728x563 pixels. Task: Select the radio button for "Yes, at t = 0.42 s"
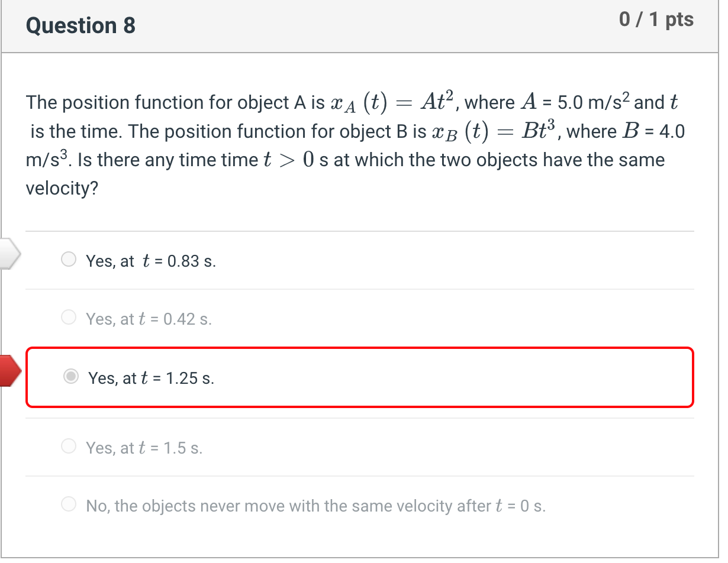pos(69,317)
